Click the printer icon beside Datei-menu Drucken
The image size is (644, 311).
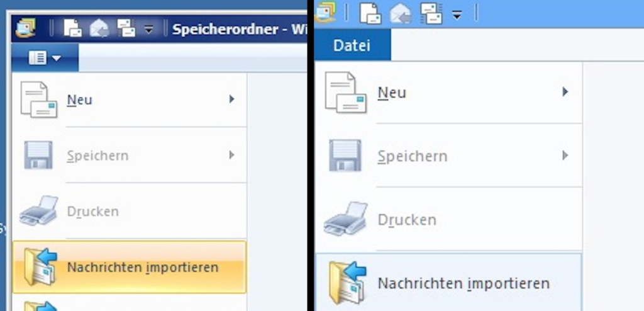(x=345, y=219)
